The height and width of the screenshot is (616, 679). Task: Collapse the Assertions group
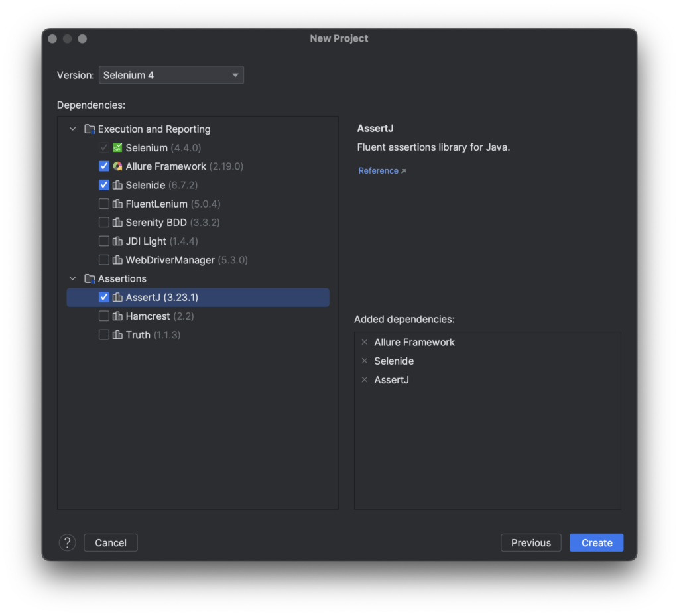(72, 278)
